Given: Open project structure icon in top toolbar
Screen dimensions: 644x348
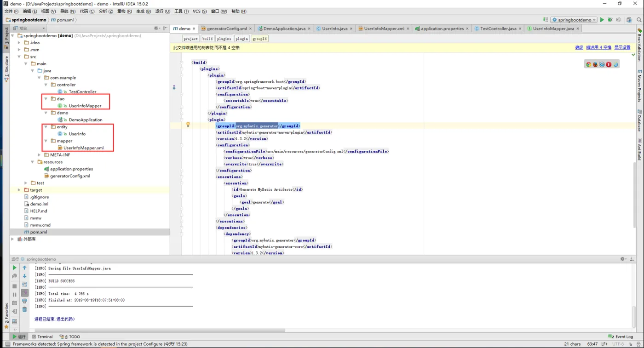Looking at the screenshot, I should coord(629,20).
